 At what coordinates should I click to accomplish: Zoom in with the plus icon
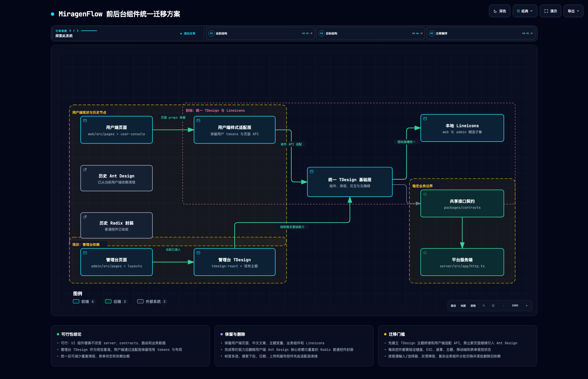(527, 306)
